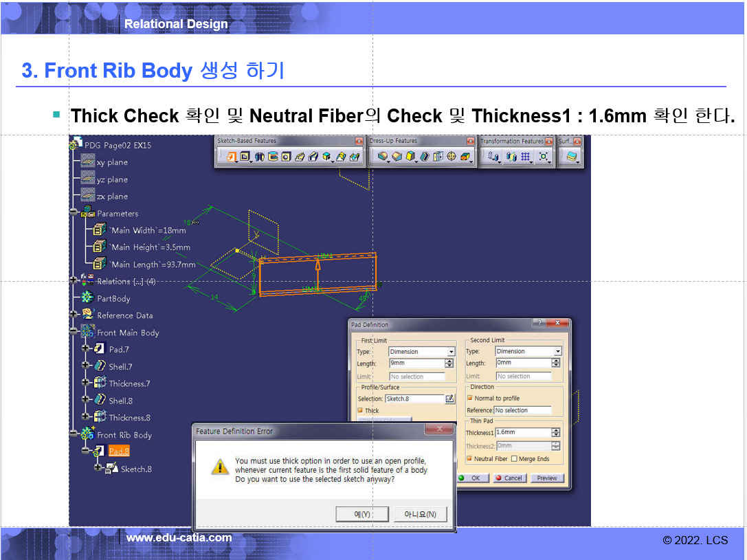
Task: Click 예(Y) button in error dialog
Action: 362,514
